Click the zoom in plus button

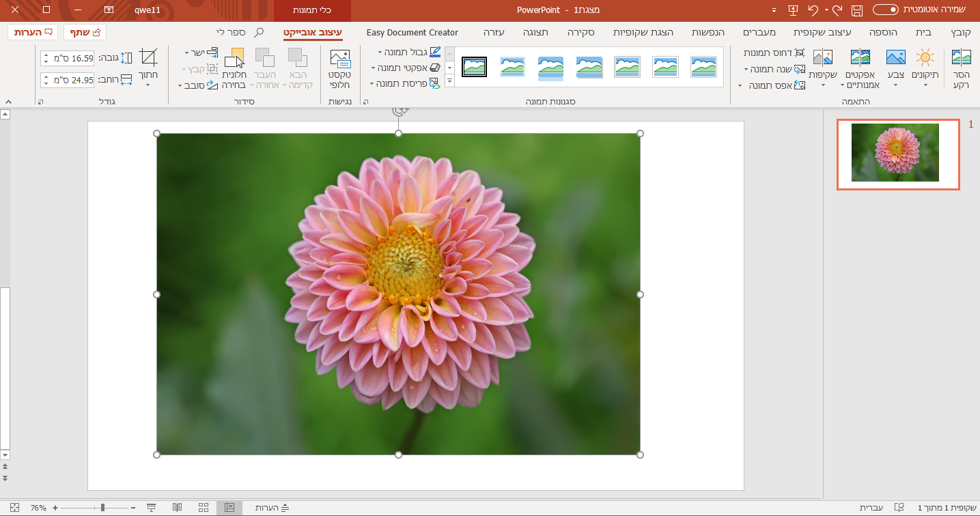[x=55, y=508]
